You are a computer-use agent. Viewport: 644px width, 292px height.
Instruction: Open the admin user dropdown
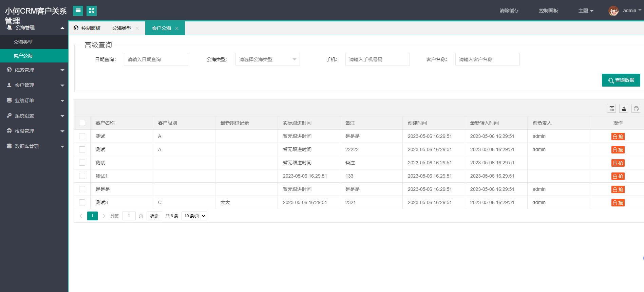coord(632,11)
